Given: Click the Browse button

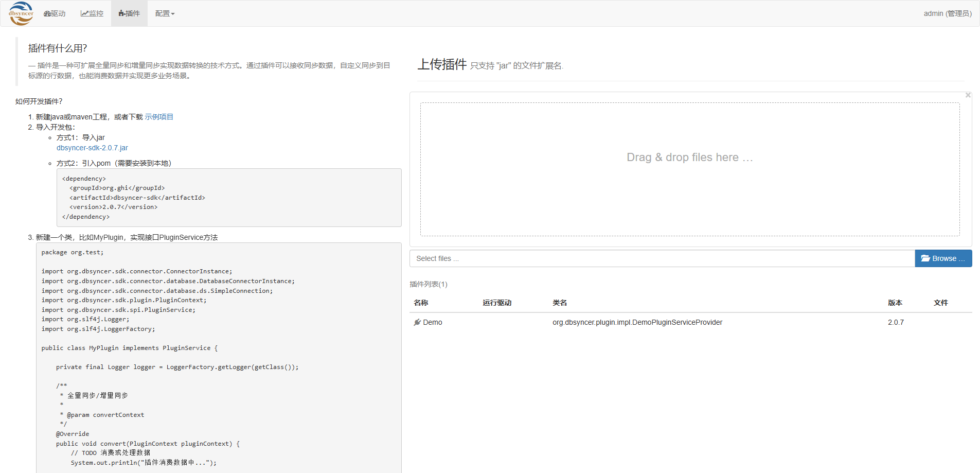Looking at the screenshot, I should pos(943,258).
